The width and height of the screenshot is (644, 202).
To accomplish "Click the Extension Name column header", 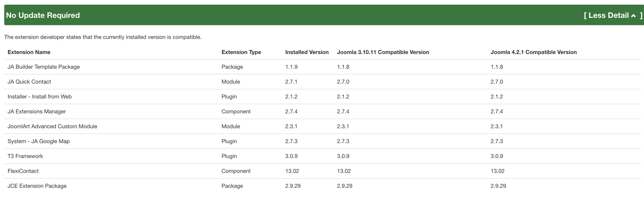I will (29, 52).
